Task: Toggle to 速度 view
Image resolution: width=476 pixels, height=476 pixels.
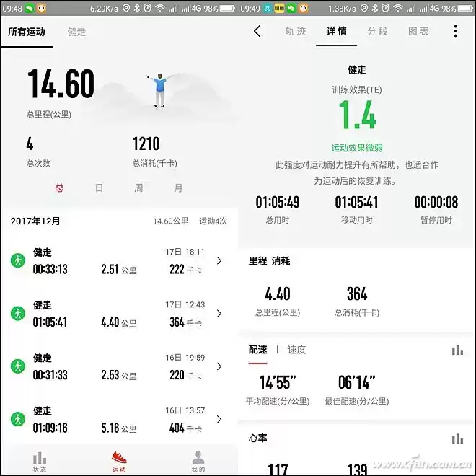Action: (296, 350)
